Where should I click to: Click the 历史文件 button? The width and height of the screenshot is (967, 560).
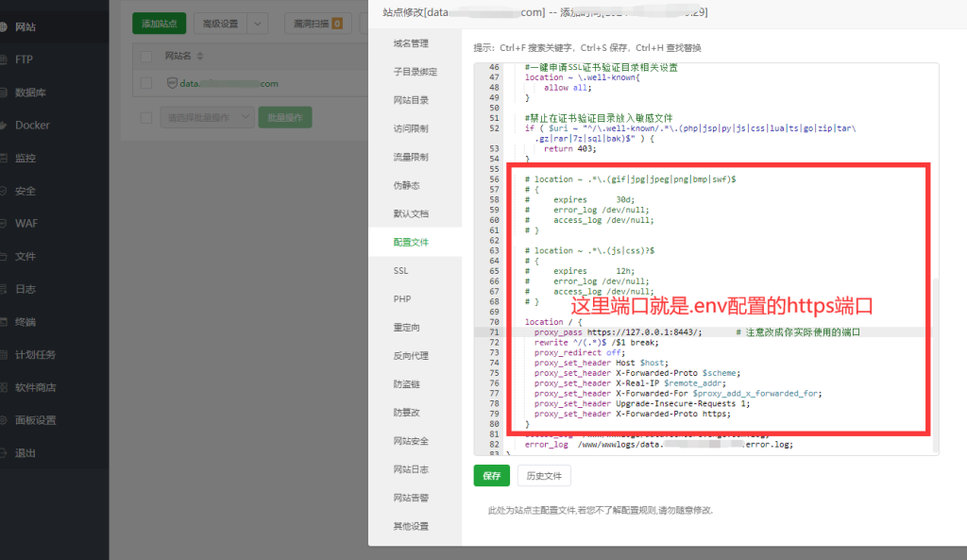[x=544, y=476]
